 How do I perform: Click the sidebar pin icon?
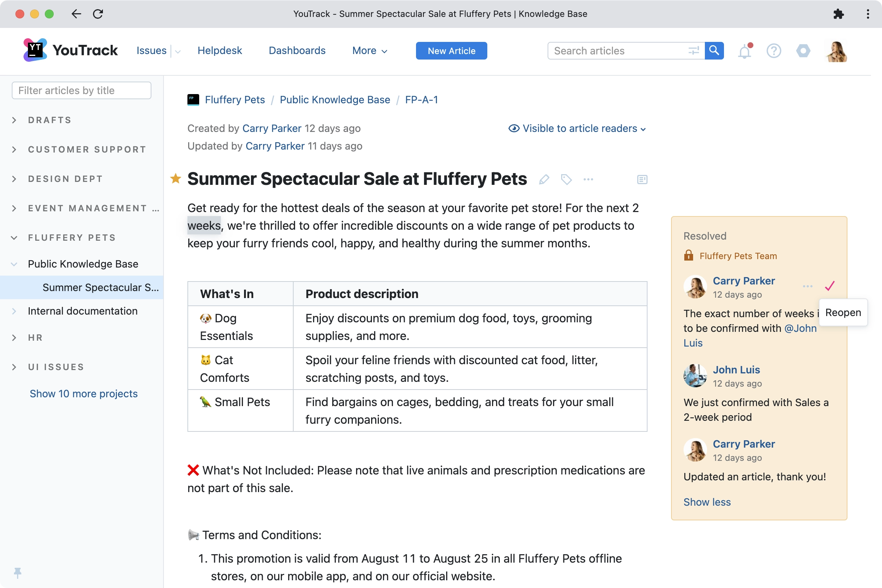tap(18, 573)
